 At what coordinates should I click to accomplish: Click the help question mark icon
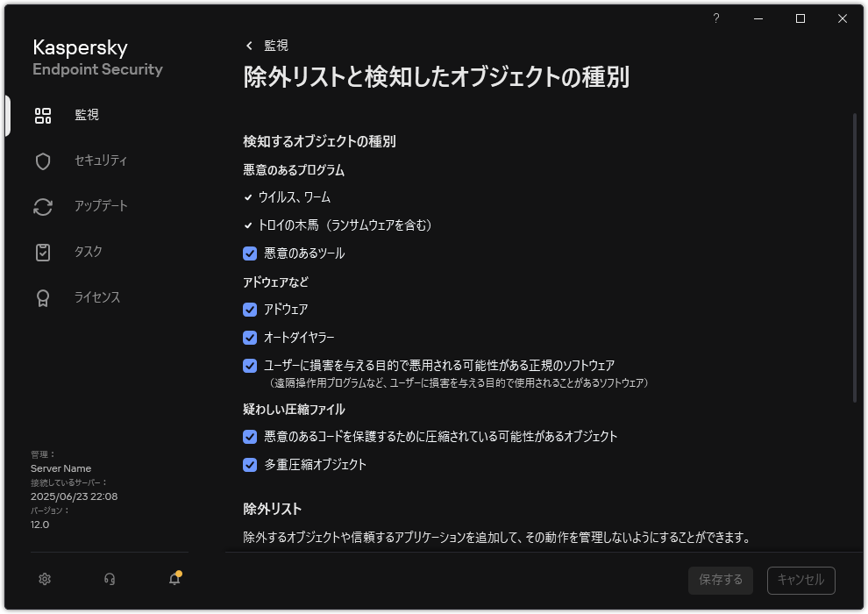click(715, 18)
